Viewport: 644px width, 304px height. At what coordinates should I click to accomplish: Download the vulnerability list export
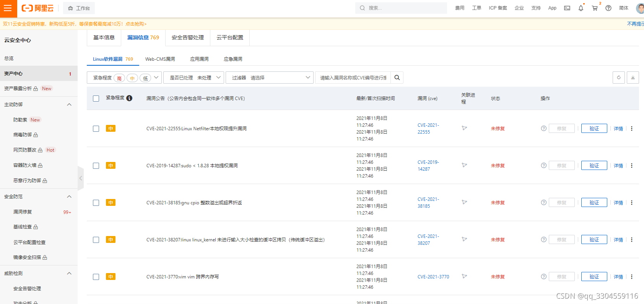tap(633, 78)
